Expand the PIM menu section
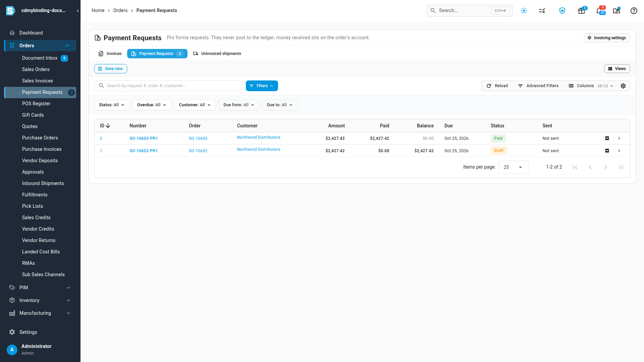This screenshot has height=362, width=644. point(68,288)
